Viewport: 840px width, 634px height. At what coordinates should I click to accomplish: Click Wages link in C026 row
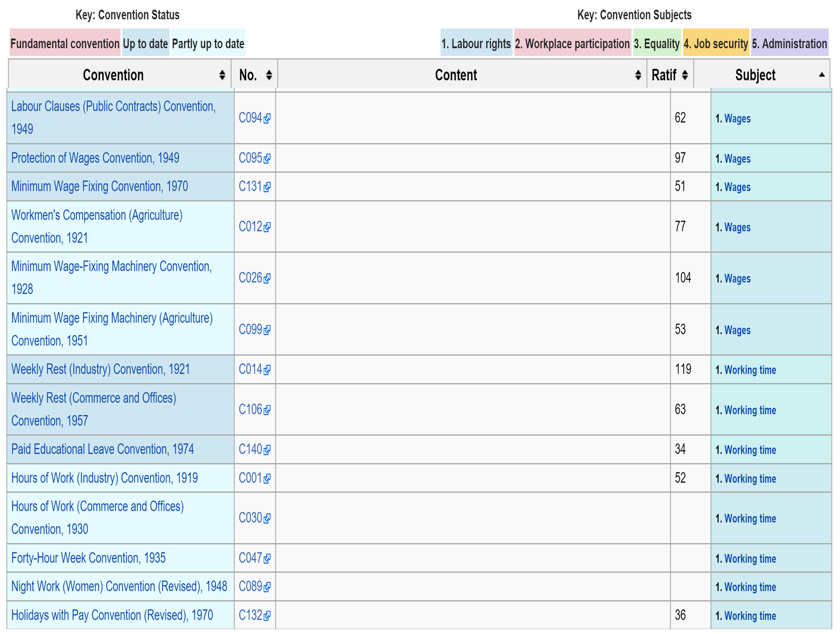pos(737,279)
